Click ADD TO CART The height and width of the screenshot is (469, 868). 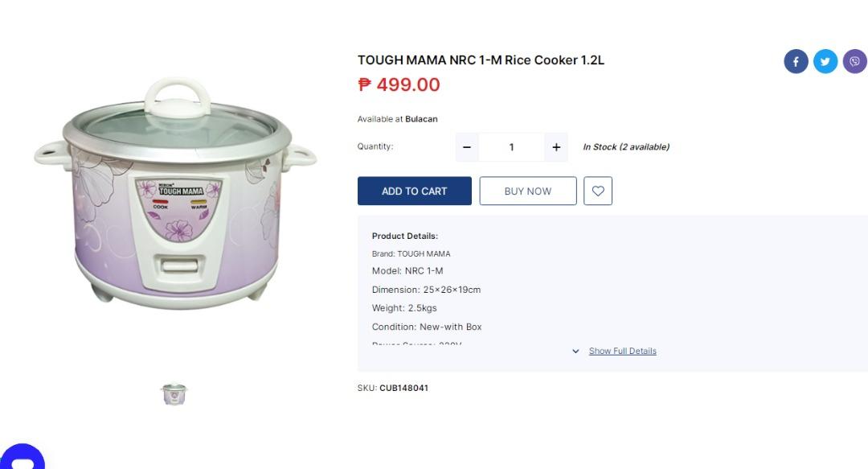pyautogui.click(x=414, y=191)
